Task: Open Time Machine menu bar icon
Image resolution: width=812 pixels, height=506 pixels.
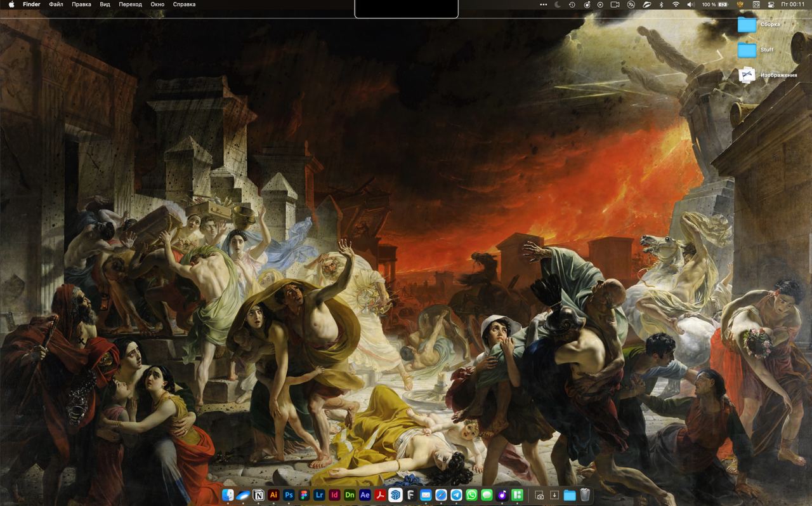Action: (572, 4)
